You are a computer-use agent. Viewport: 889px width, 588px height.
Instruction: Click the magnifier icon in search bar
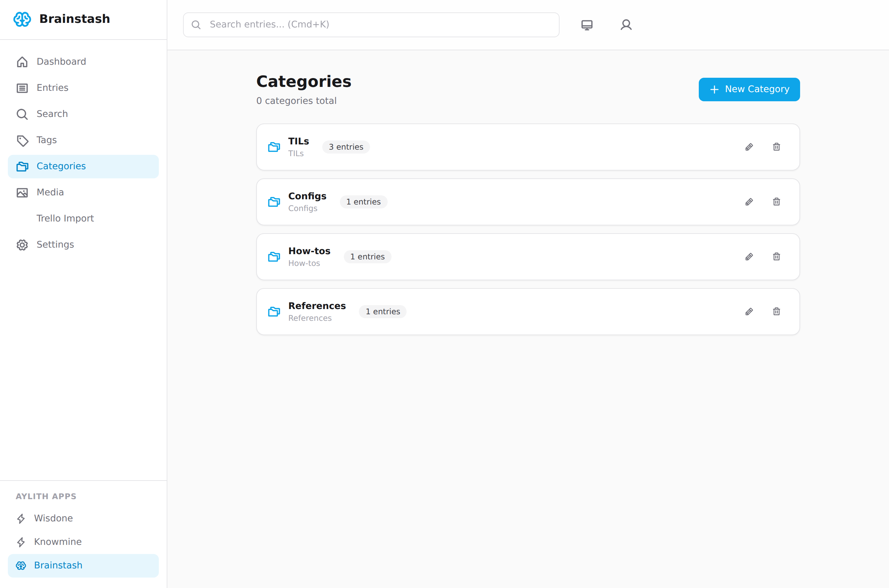[x=196, y=25]
